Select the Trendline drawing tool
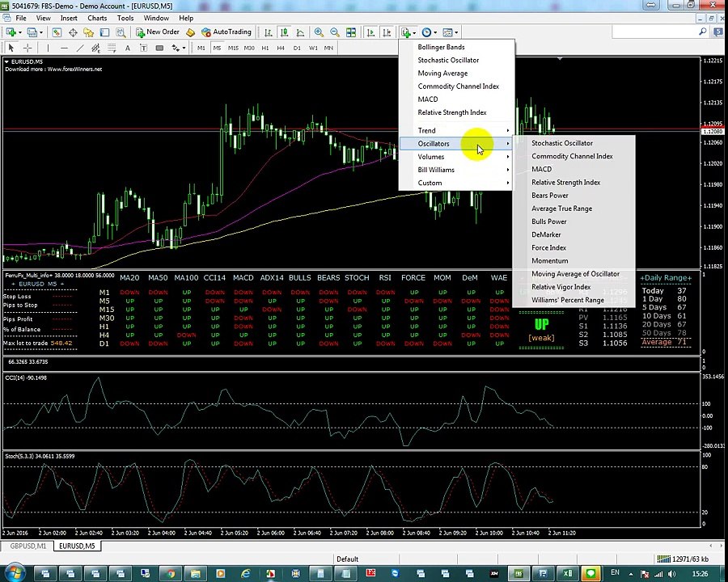Viewport: 728px width, 582px height. point(80,48)
